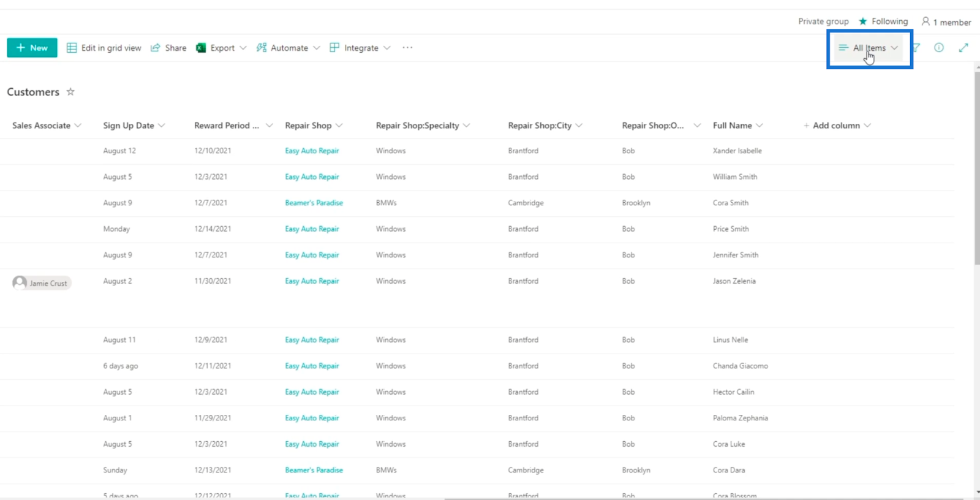Select the Full Name cell Hector Cailin
Screen dimensions: 980x500
click(733, 392)
